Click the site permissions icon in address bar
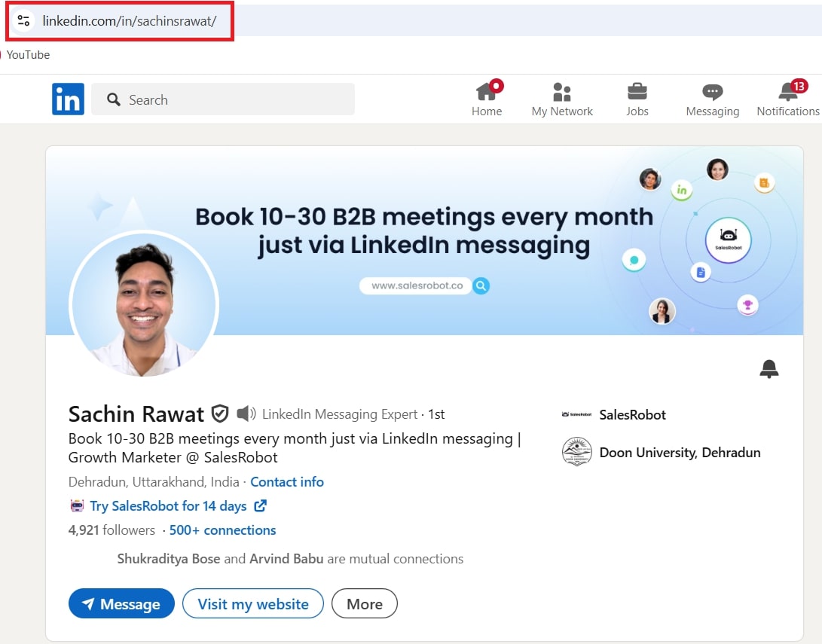 [x=23, y=20]
